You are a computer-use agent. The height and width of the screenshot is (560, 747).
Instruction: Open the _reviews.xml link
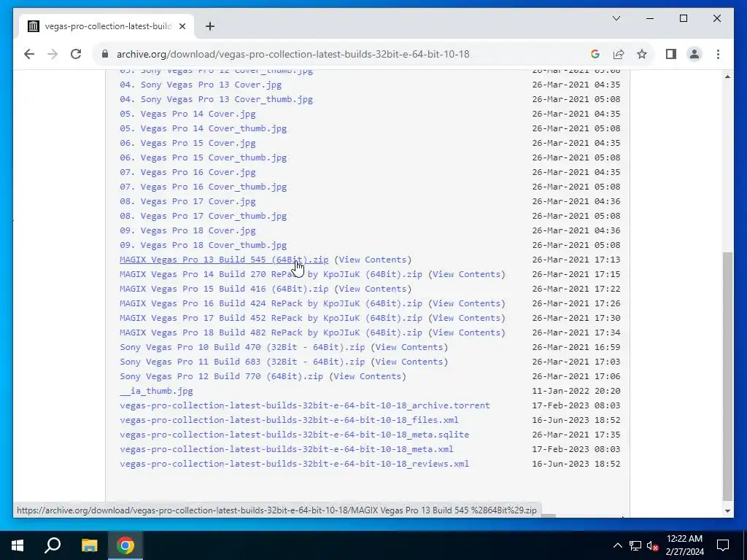[x=294, y=464]
